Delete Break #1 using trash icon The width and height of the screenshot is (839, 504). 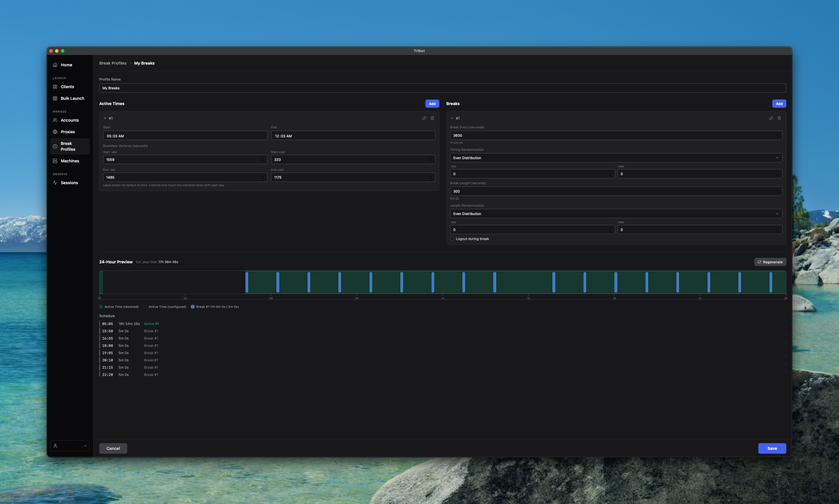click(779, 118)
